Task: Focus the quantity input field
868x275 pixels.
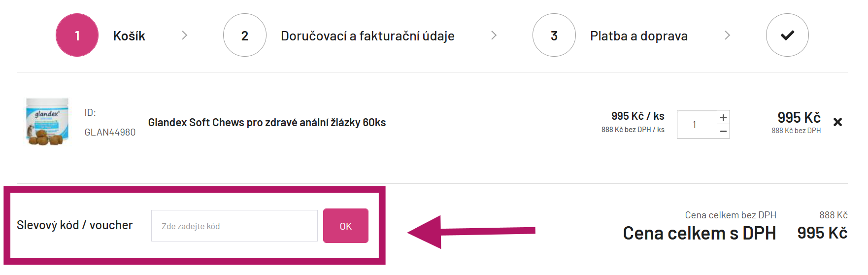Action: 696,124
